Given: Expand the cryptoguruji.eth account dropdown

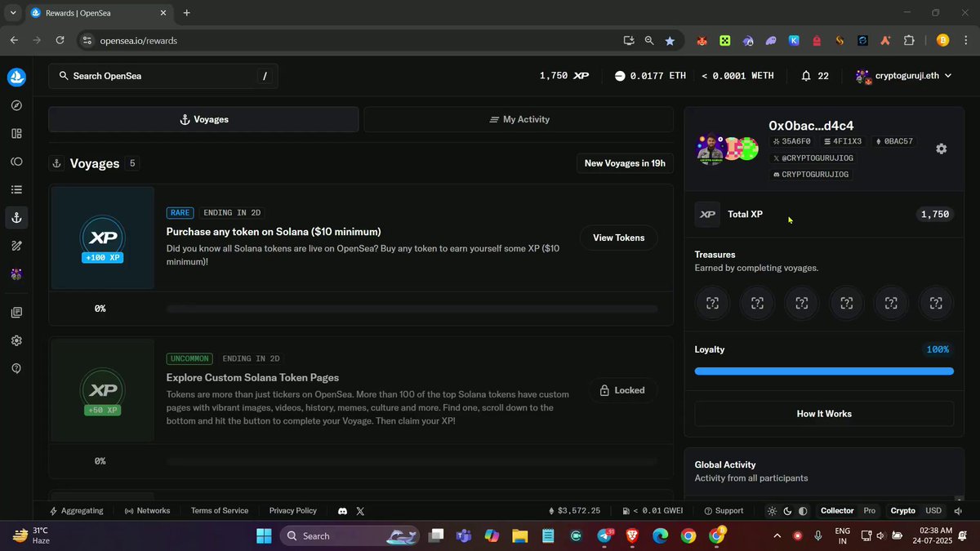Looking at the screenshot, I should pos(903,76).
